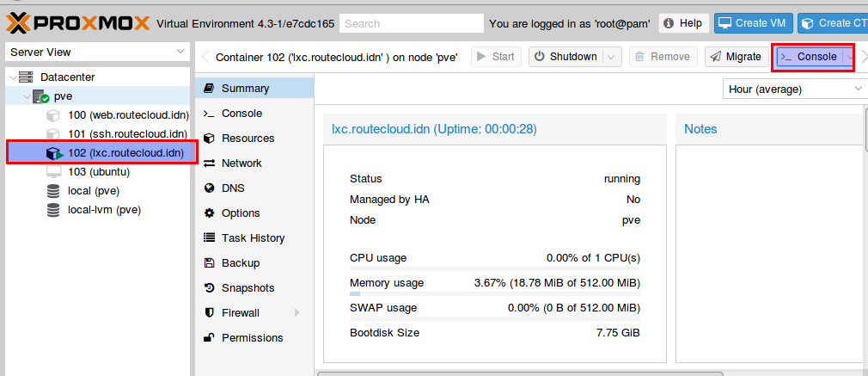Click the Create VM button
Image resolution: width=868 pixels, height=376 pixels.
(754, 23)
